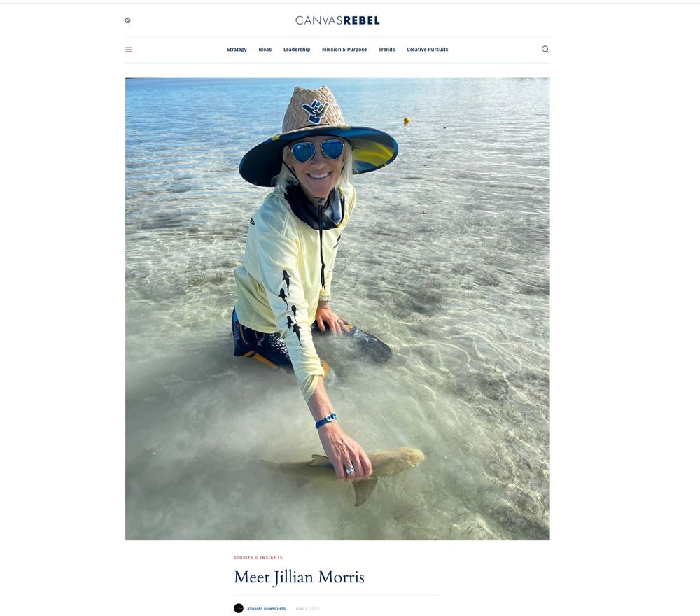This screenshot has height=616, width=700.
Task: Click the yellow buoy floating in the water
Action: [x=407, y=120]
